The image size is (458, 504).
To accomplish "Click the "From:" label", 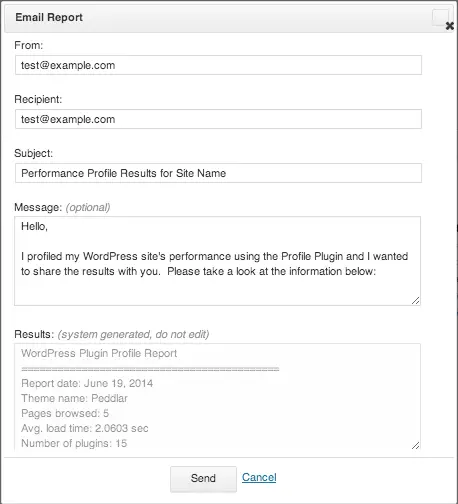I will 29,45.
